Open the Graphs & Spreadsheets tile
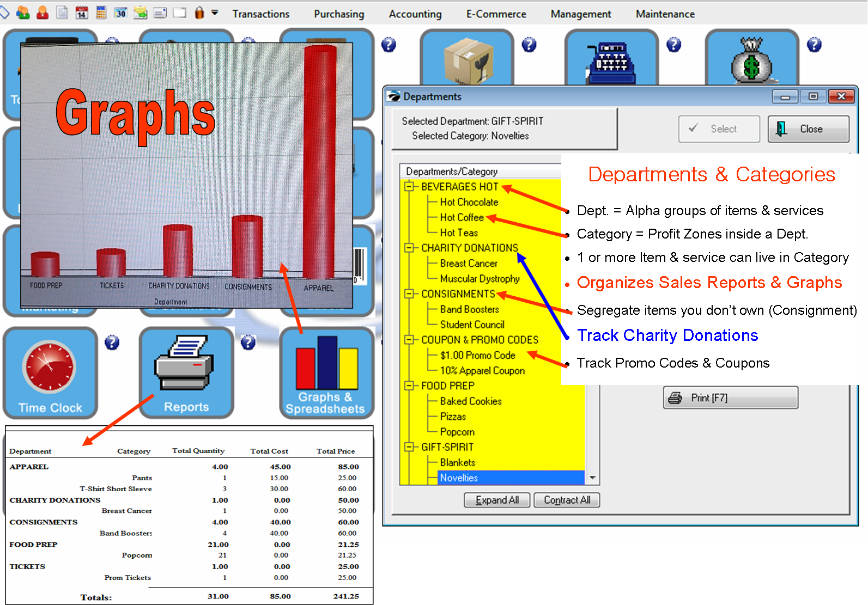The width and height of the screenshot is (868, 605). tap(327, 373)
